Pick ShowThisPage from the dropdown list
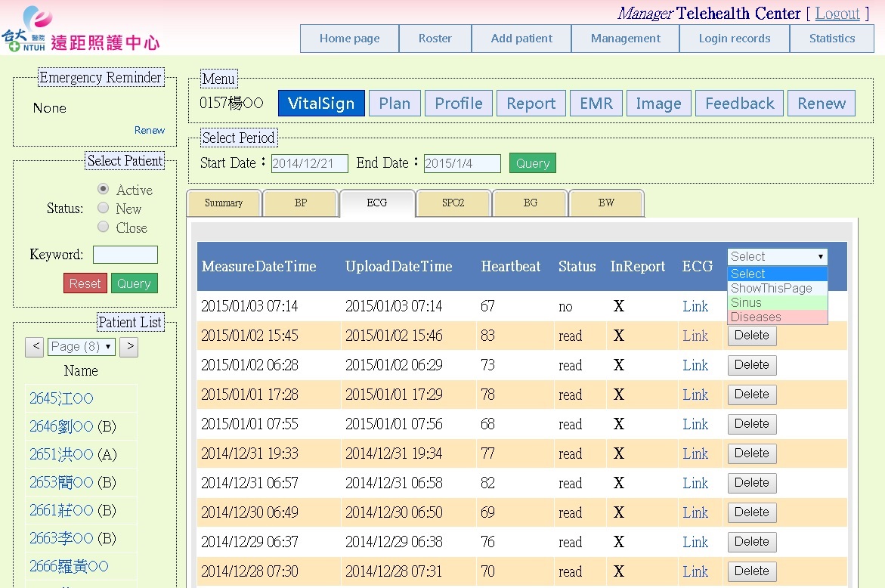The height and width of the screenshot is (588, 885). point(777,288)
